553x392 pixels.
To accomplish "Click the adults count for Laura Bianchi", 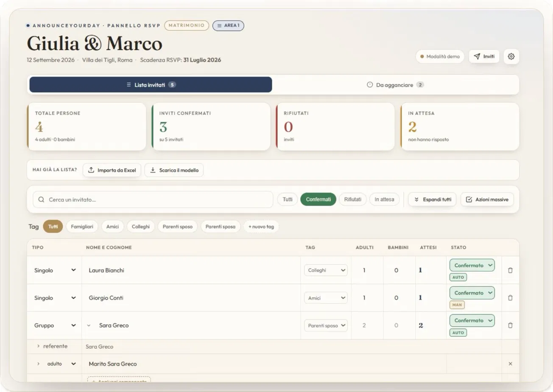I will pyautogui.click(x=364, y=270).
